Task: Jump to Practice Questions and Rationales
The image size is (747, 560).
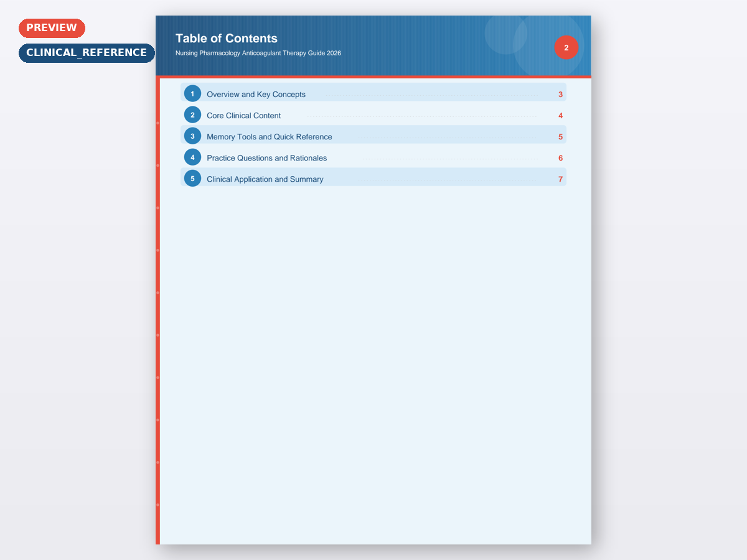Action: tap(266, 158)
